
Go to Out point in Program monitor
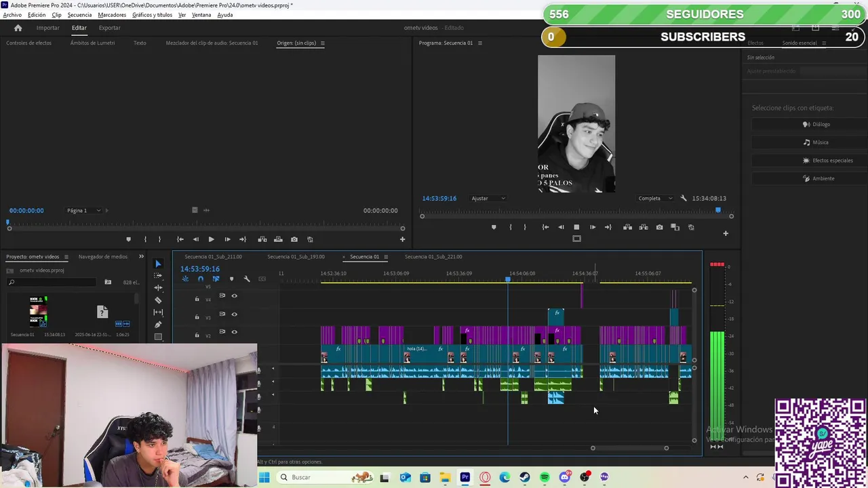608,227
